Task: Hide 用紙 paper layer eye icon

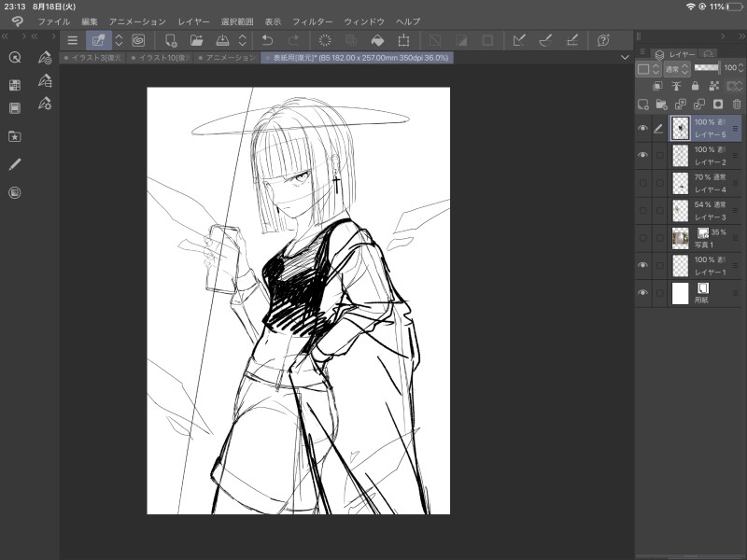Action: [642, 292]
